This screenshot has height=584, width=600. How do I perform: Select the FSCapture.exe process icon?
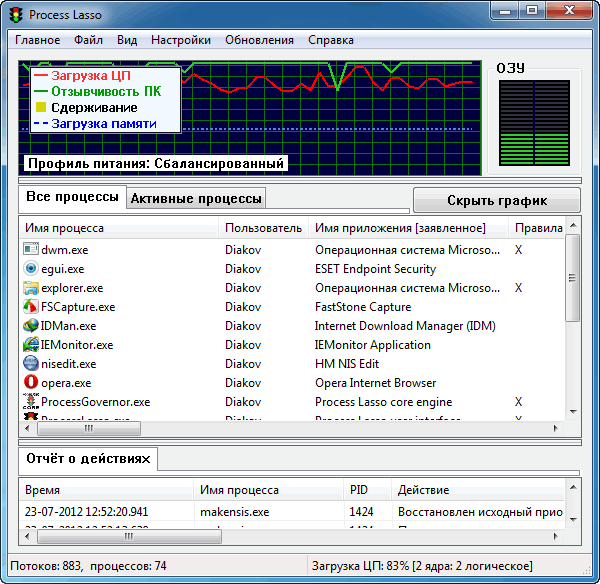pos(31,307)
